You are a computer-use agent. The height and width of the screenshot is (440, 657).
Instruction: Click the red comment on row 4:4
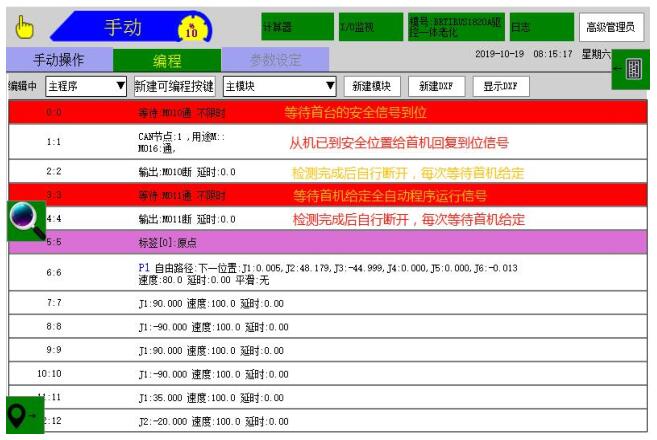[x=409, y=219]
